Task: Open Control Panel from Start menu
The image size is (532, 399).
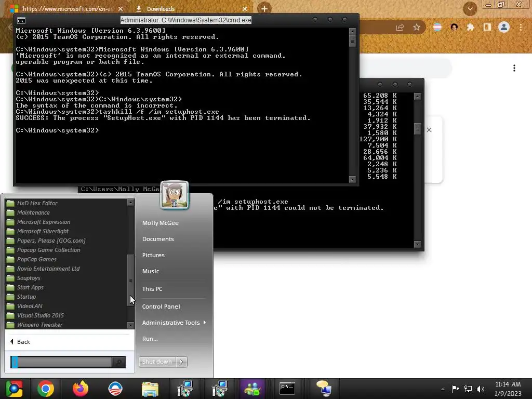Action: pos(161,307)
